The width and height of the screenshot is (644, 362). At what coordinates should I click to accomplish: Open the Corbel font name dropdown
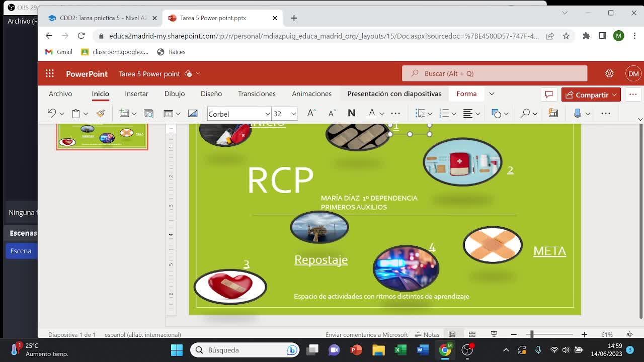click(267, 114)
